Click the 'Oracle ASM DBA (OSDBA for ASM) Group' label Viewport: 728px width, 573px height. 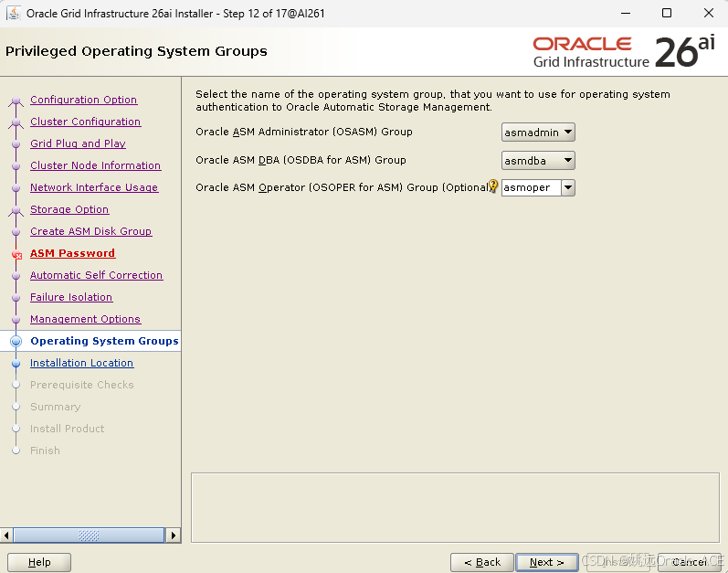click(301, 160)
